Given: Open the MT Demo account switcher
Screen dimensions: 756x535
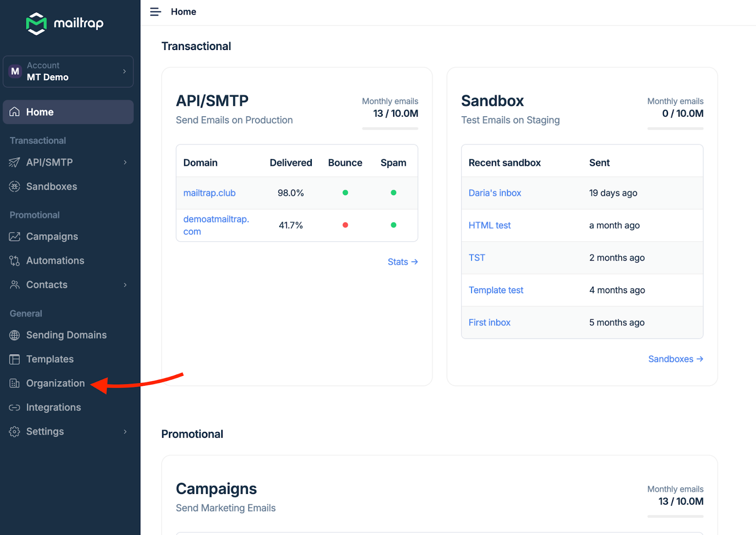Looking at the screenshot, I should click(x=68, y=72).
